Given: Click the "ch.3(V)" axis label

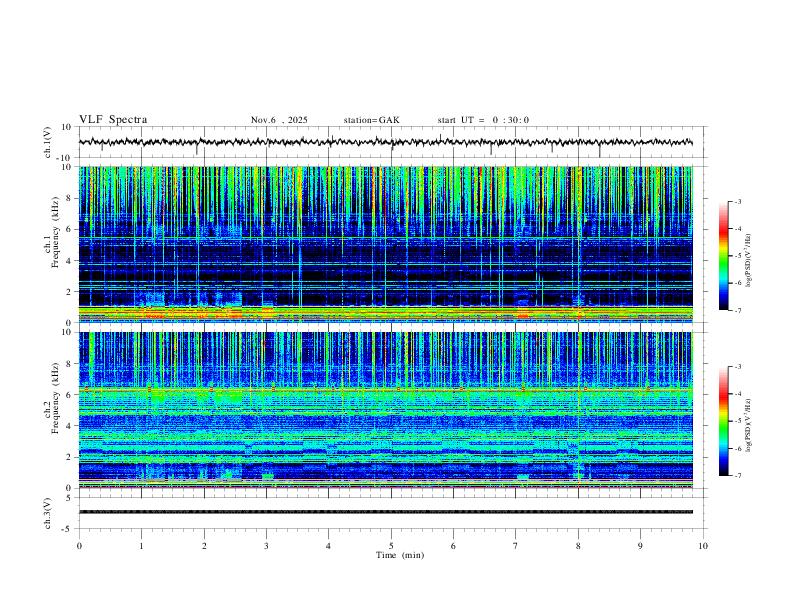Looking at the screenshot, I should click(48, 513).
